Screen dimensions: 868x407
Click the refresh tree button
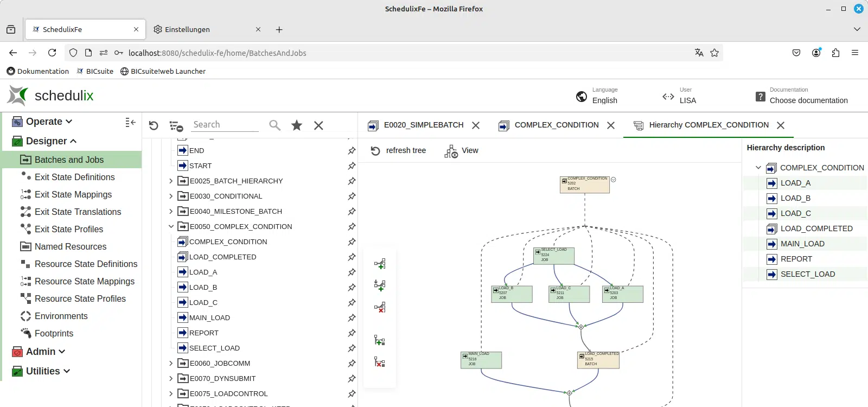point(398,151)
